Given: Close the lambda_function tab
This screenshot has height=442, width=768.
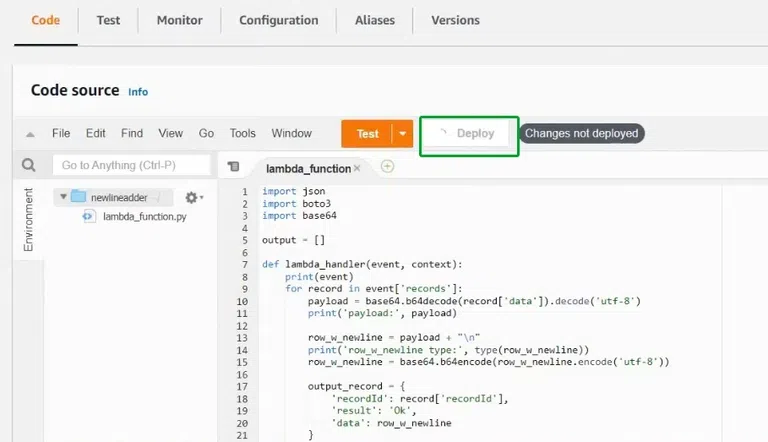Looking at the screenshot, I should pos(357,168).
